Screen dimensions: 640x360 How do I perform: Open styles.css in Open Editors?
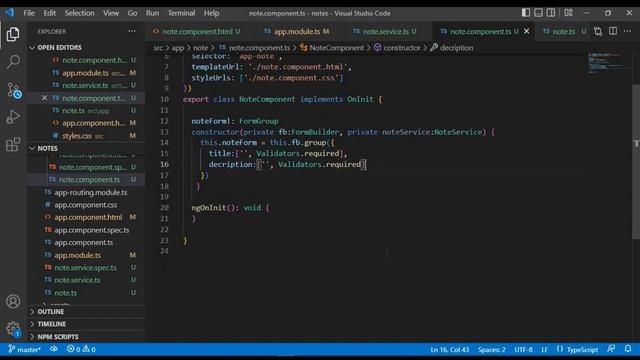pos(77,136)
